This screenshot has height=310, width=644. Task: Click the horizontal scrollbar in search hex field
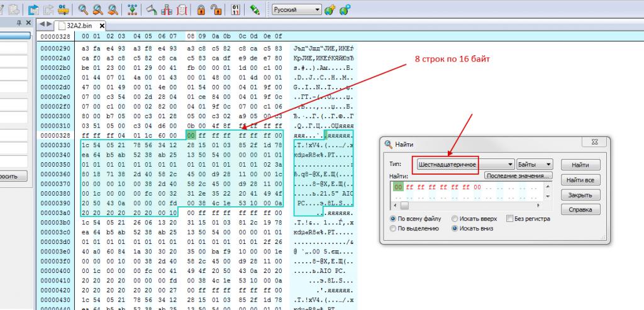[x=465, y=206]
